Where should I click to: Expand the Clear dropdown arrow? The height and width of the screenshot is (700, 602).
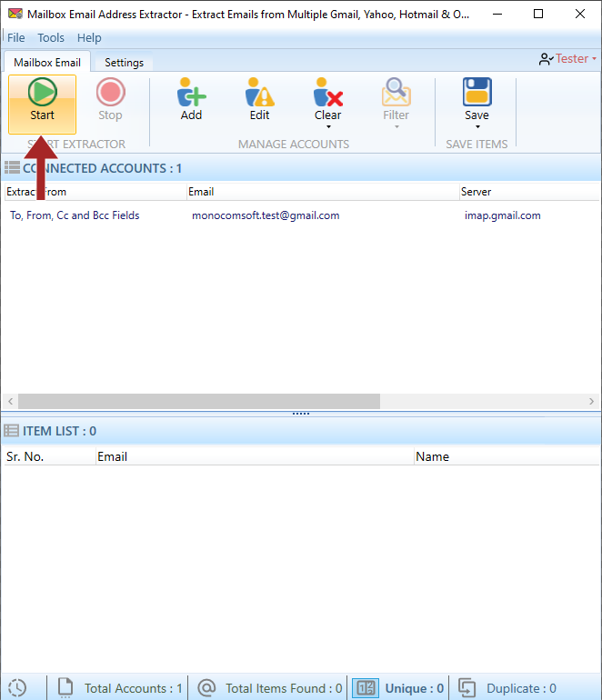tap(328, 127)
